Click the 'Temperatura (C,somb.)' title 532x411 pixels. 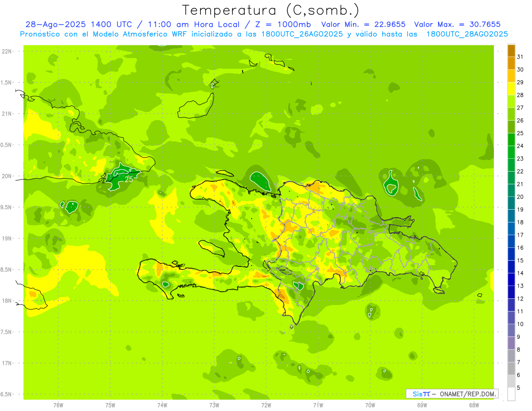[271, 10]
